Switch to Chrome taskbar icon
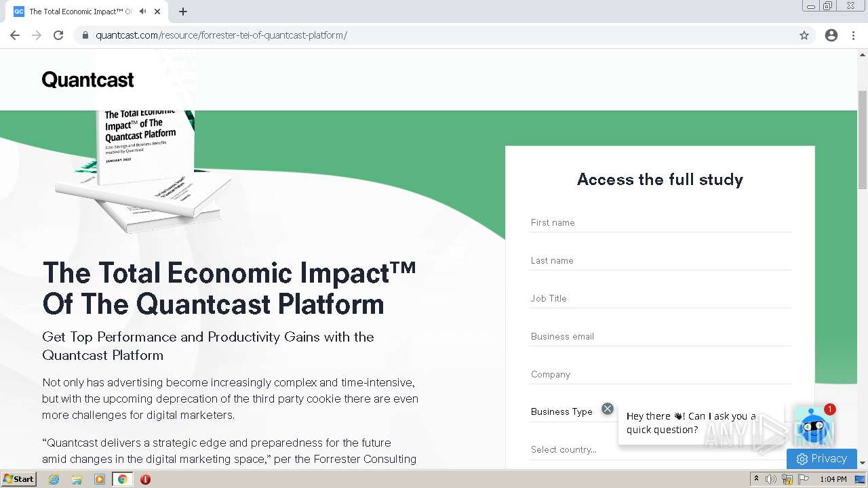Image resolution: width=868 pixels, height=488 pixels. tap(123, 479)
